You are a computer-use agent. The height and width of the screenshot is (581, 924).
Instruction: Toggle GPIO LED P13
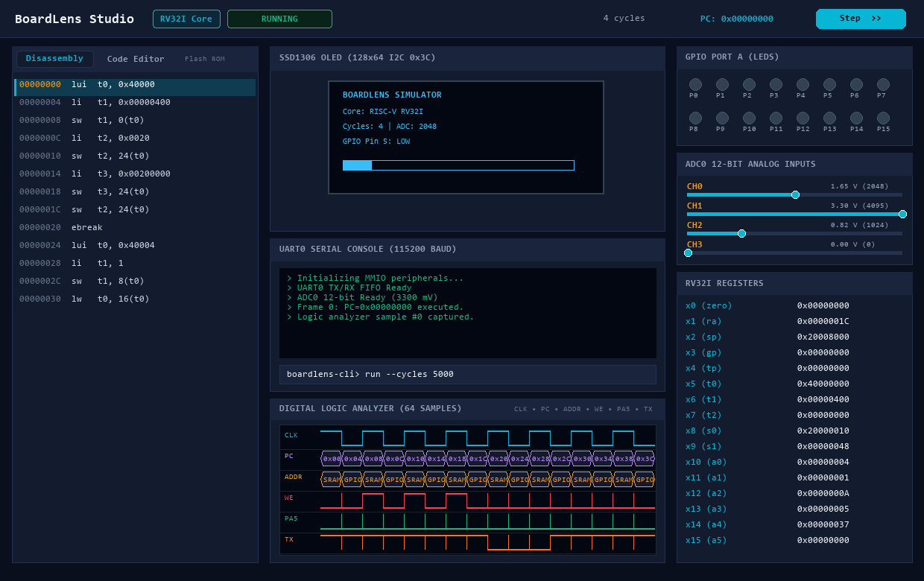pos(829,118)
